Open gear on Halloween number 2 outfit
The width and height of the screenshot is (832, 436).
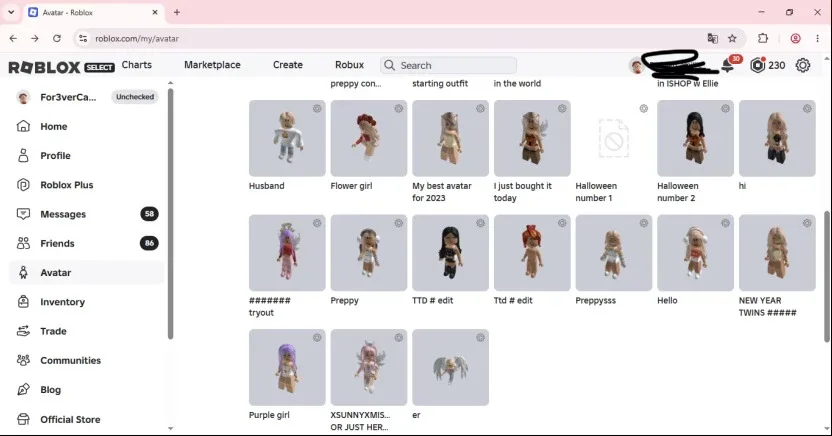[x=725, y=109]
